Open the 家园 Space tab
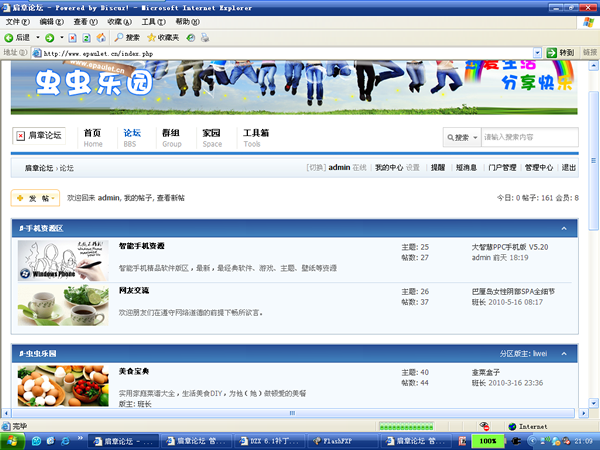This screenshot has height=450, width=600. point(212,138)
